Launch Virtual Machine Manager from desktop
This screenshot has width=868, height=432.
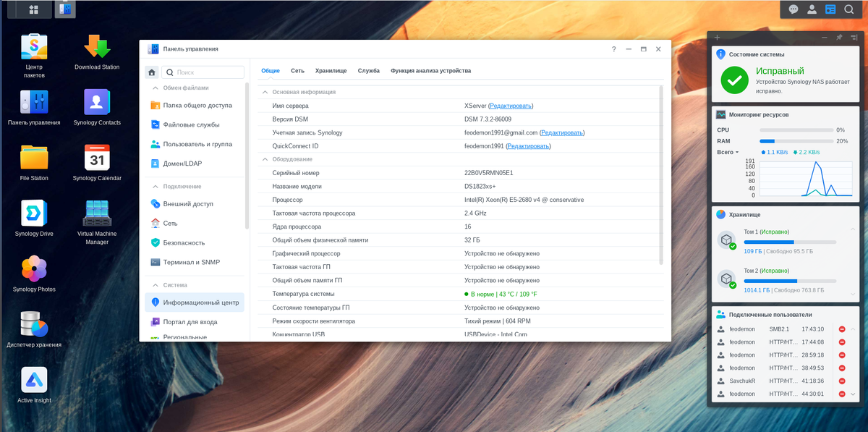97,213
